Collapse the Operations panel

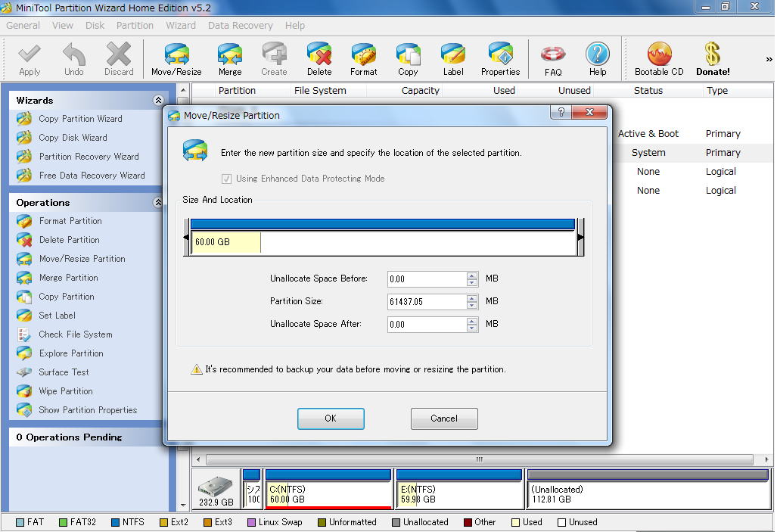[x=158, y=202]
